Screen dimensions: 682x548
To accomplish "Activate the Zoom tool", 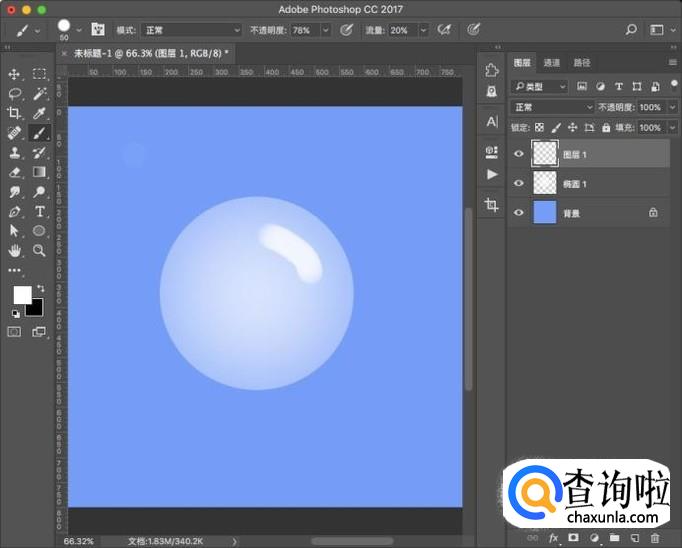I will coord(40,250).
